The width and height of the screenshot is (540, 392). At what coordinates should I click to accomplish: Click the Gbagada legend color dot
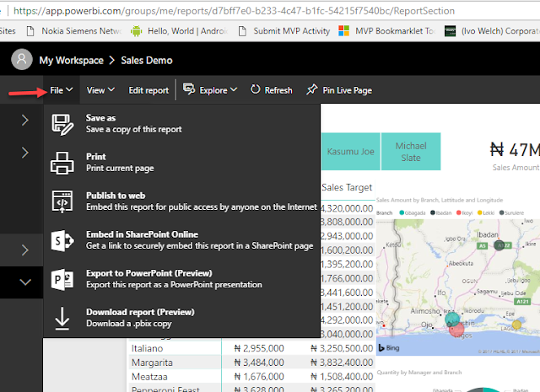pyautogui.click(x=402, y=212)
